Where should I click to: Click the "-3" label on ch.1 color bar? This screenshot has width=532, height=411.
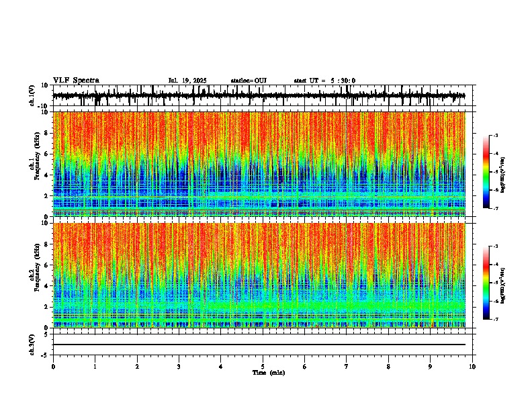(496, 135)
